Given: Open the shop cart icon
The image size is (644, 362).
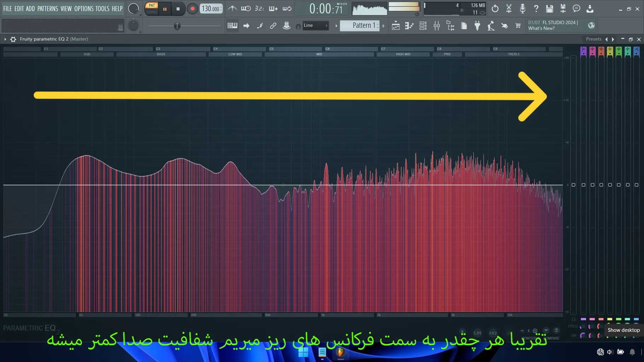Looking at the screenshot, I should coord(518,25).
